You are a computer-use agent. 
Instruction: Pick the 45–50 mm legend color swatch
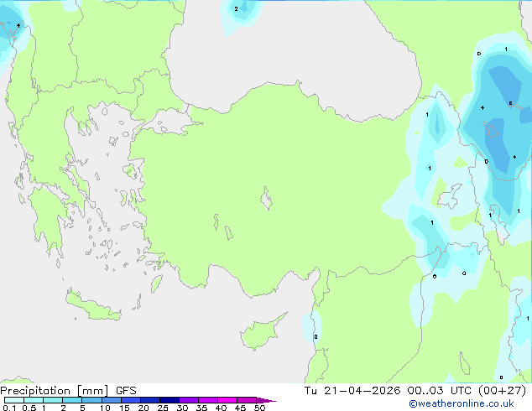pyautogui.click(x=247, y=400)
